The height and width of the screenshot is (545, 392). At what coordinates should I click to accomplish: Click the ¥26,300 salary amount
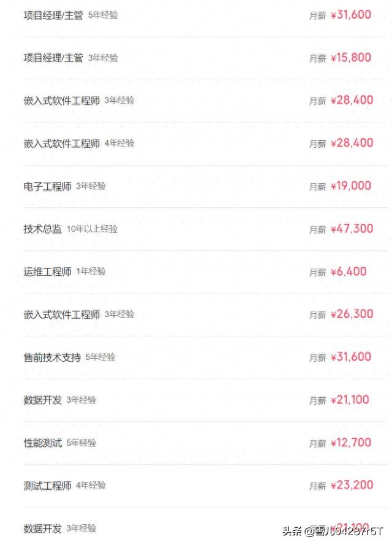[352, 314]
